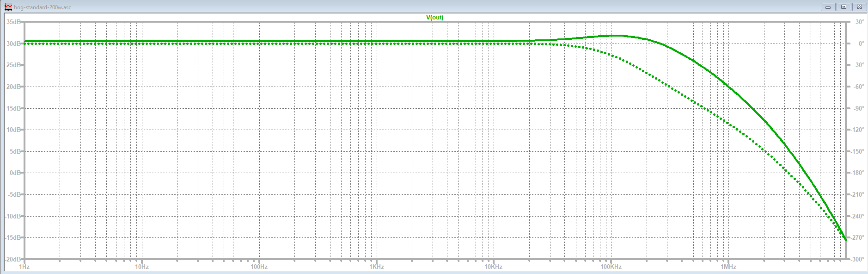
Task: Click the -270° phase axis label
Action: (858, 237)
